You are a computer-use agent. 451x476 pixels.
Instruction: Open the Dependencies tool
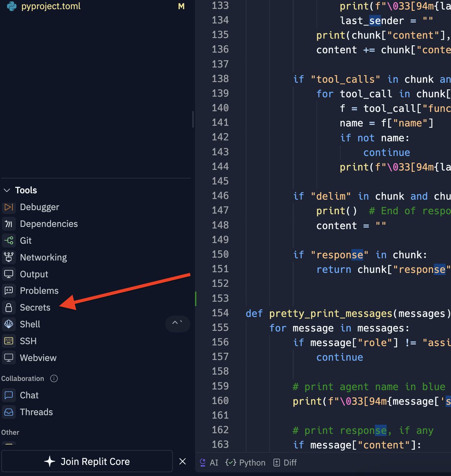(x=49, y=224)
